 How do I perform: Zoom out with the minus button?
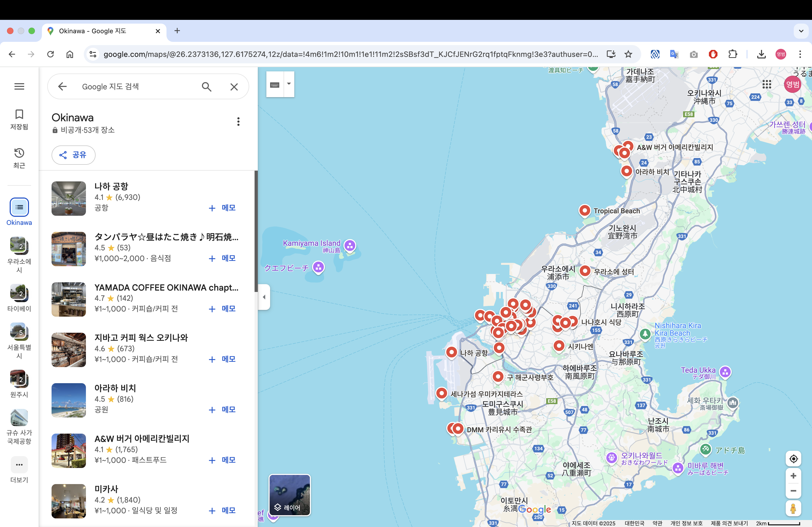click(793, 491)
